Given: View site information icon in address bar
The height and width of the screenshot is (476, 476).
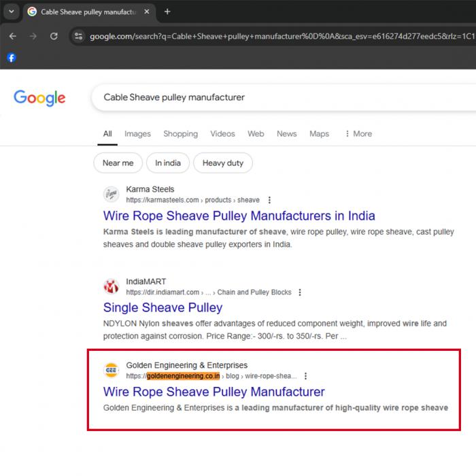Looking at the screenshot, I should coord(79,37).
